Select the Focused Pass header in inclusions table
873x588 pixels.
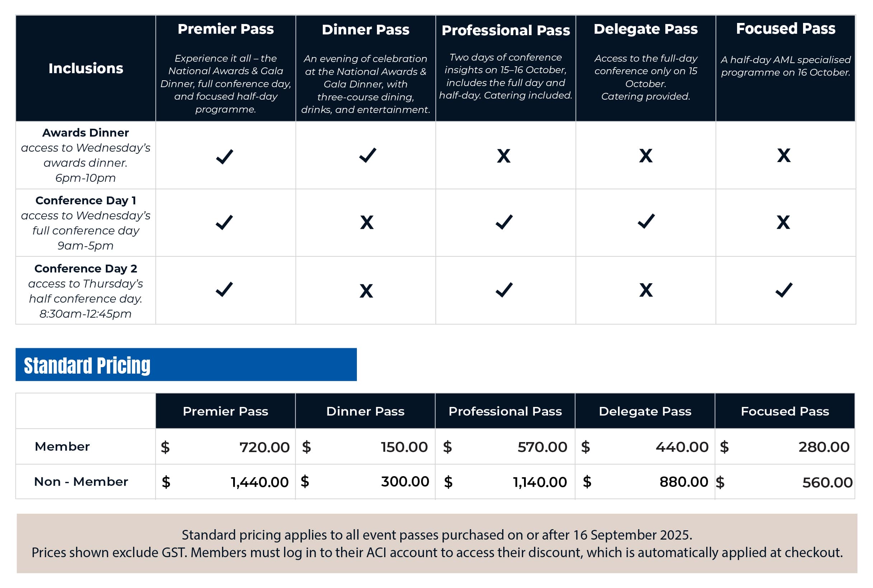[x=785, y=29]
